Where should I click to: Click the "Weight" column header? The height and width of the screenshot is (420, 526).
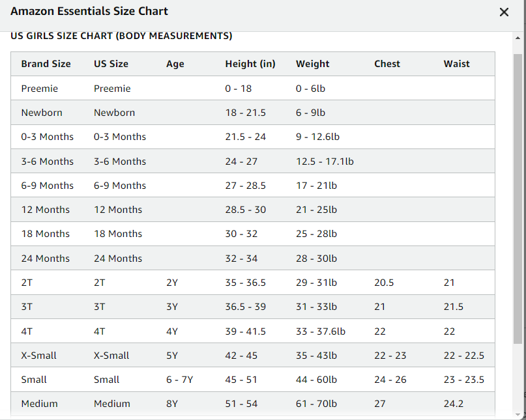pyautogui.click(x=313, y=64)
